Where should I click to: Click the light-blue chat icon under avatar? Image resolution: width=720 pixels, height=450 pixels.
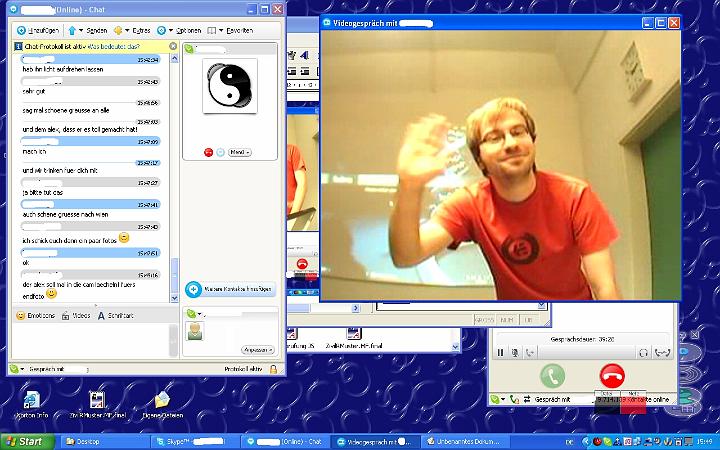(220, 152)
